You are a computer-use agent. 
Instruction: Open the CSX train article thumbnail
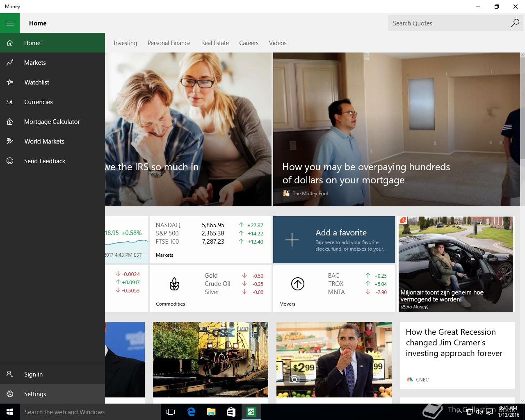210,359
